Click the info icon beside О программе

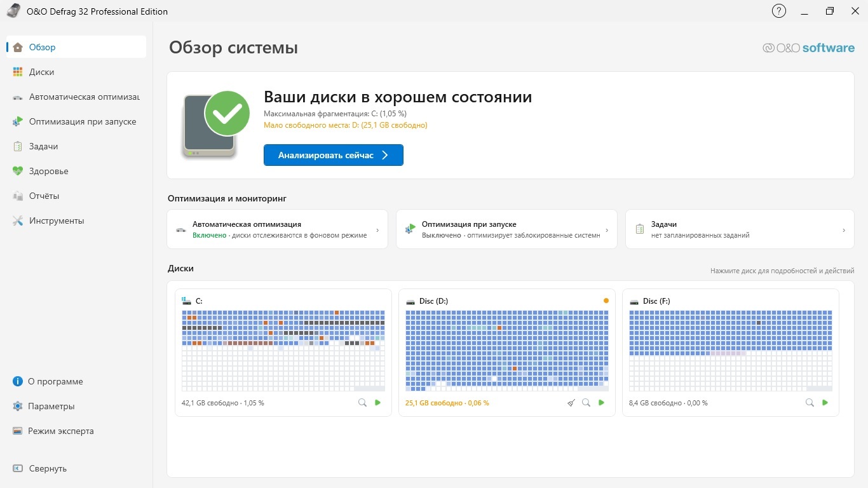[x=18, y=381]
